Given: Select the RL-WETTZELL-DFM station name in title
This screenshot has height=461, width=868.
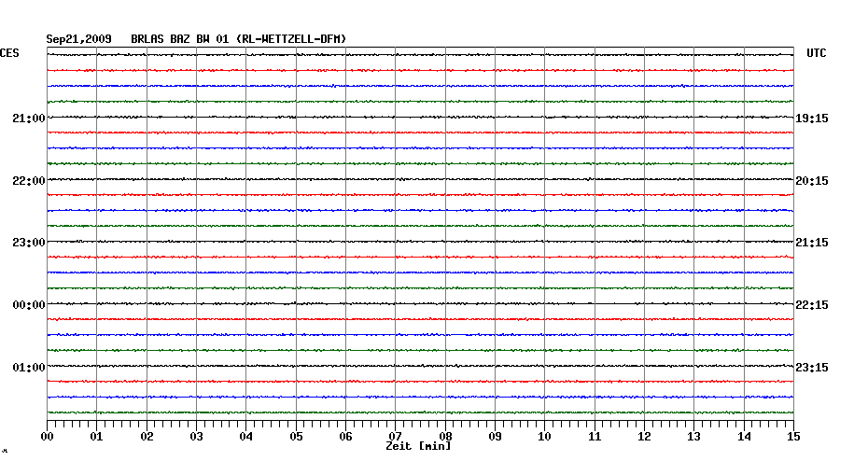Looking at the screenshot, I should coord(292,39).
